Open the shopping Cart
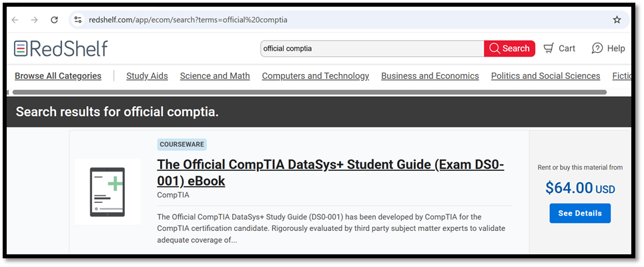644x267 pixels. pyautogui.click(x=559, y=49)
